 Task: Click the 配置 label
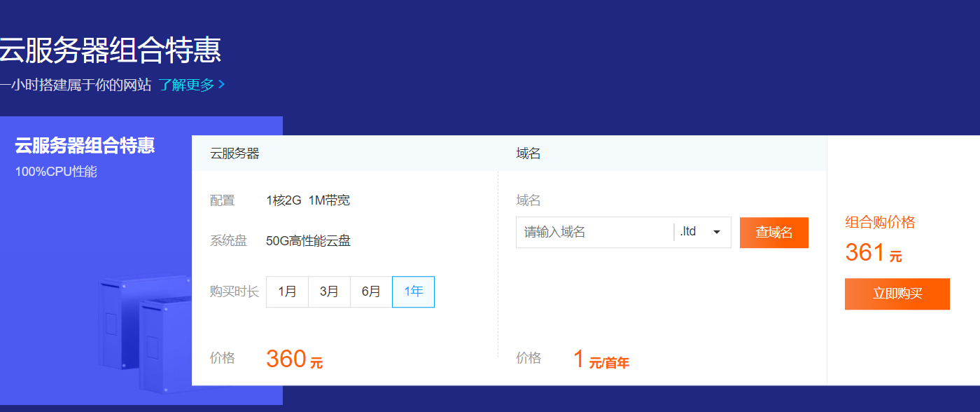[222, 200]
